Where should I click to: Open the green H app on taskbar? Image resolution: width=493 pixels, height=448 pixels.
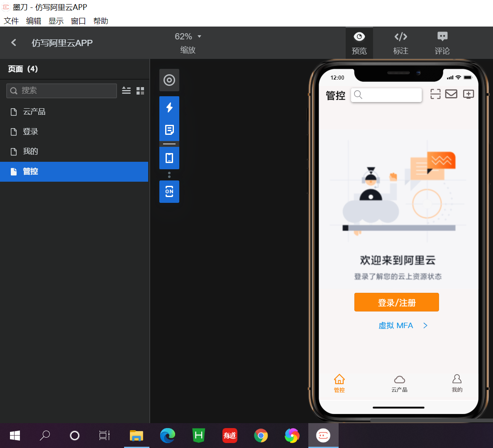pyautogui.click(x=199, y=436)
